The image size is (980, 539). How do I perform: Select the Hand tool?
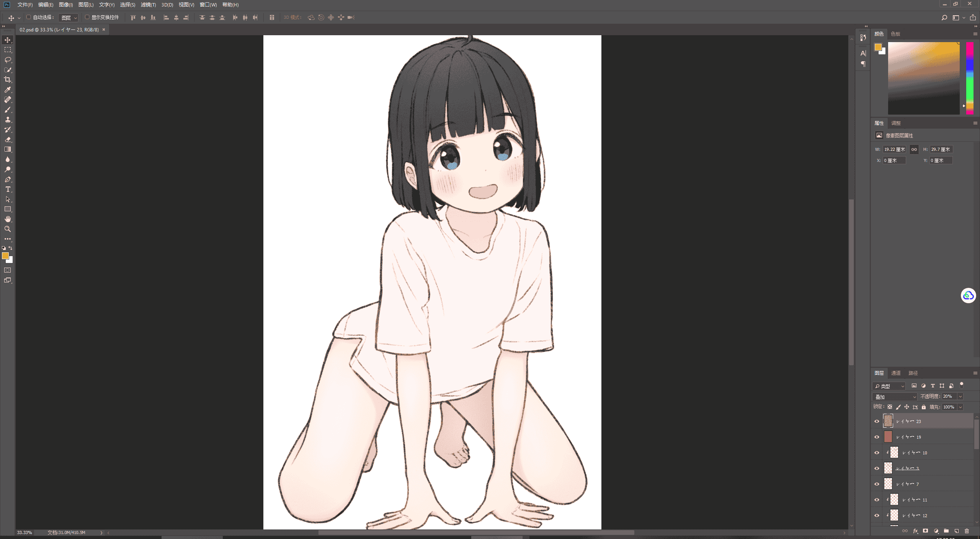(x=8, y=219)
